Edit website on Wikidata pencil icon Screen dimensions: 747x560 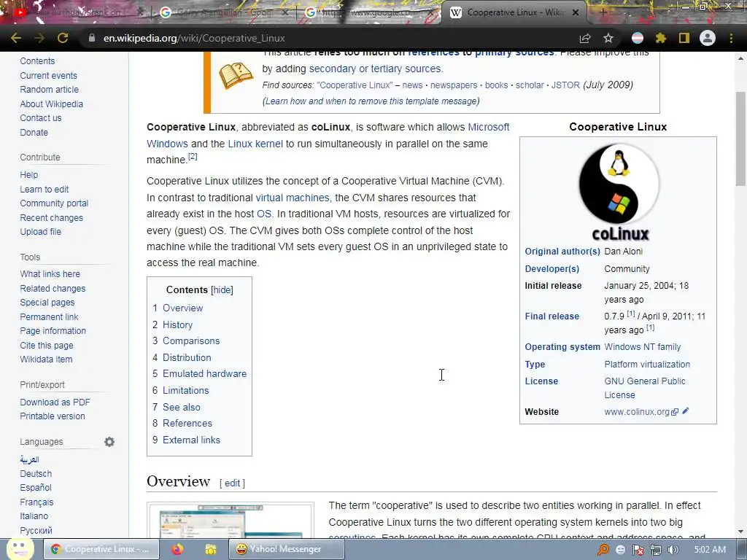[x=686, y=411]
